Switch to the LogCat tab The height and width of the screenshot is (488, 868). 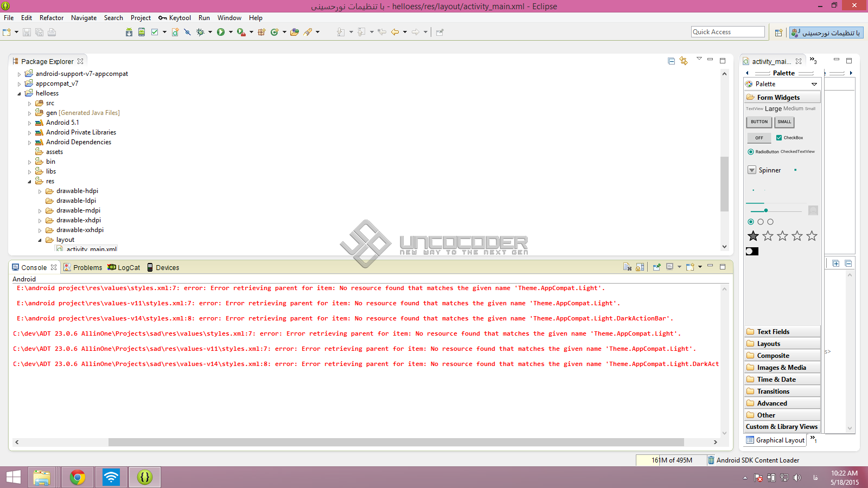(124, 267)
